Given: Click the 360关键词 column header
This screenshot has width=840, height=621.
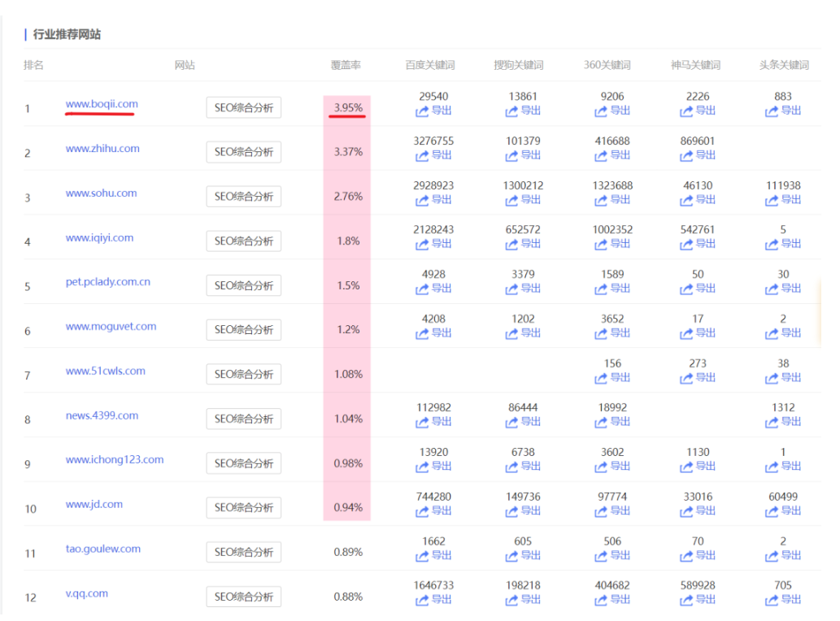Looking at the screenshot, I should (x=607, y=65).
